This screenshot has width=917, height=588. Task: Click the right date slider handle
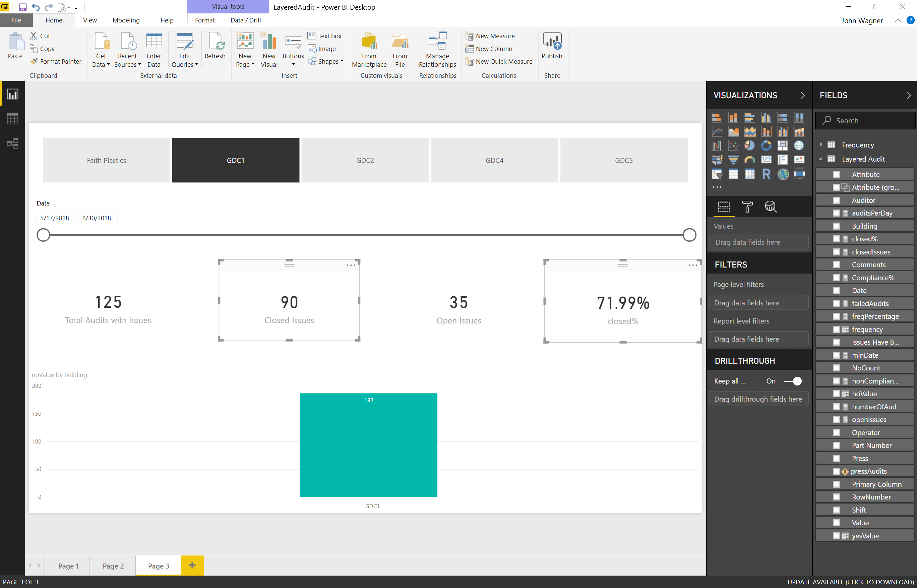coord(689,235)
